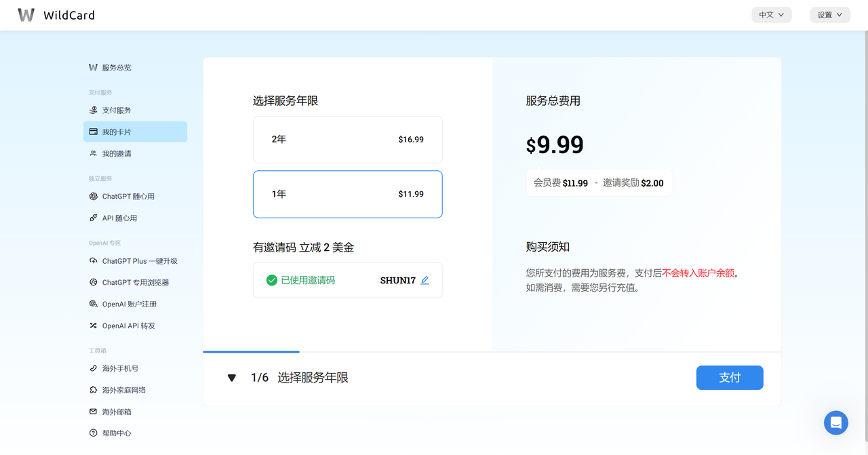Go to 我的卡片 in sidebar
The width and height of the screenshot is (868, 455).
tap(135, 132)
